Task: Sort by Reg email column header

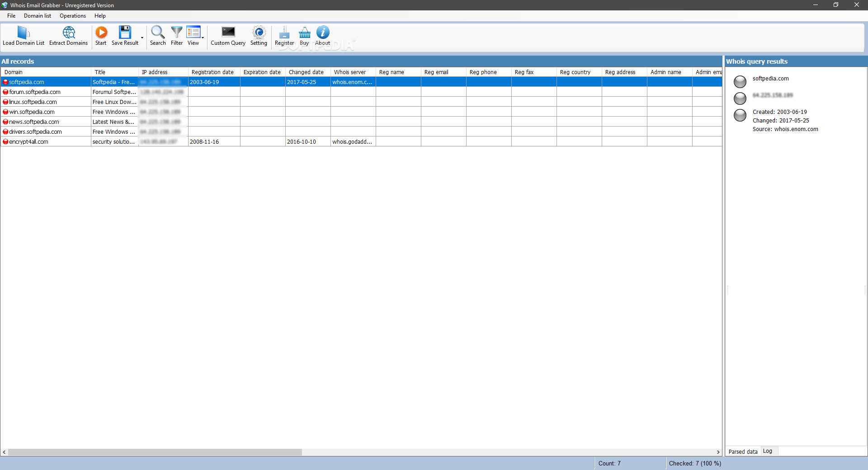Action: tap(443, 72)
